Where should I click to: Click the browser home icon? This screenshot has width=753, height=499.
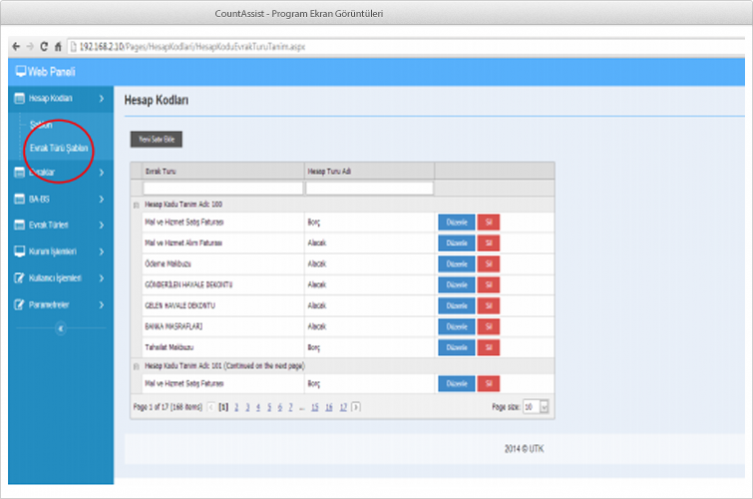coord(57,47)
